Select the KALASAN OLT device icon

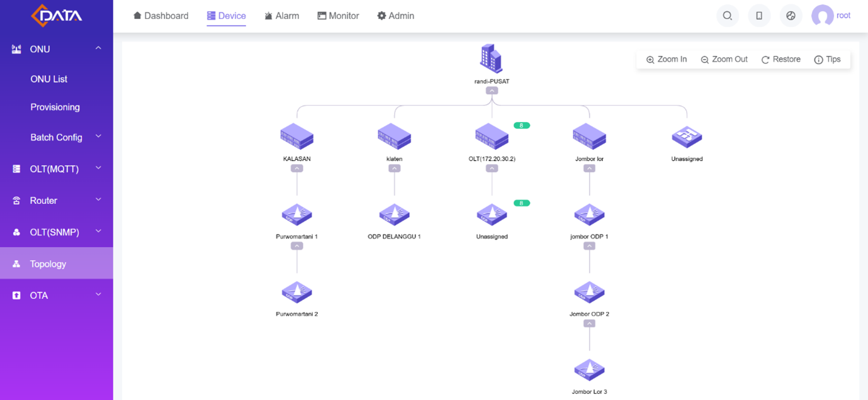click(296, 136)
